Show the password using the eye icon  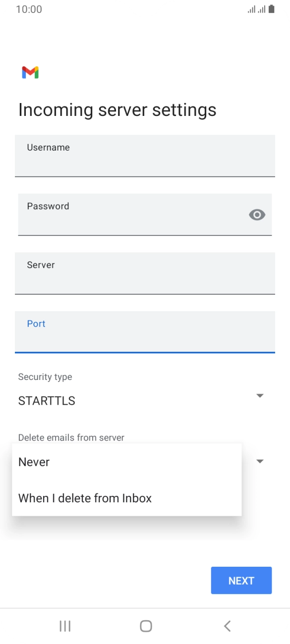pos(256,215)
